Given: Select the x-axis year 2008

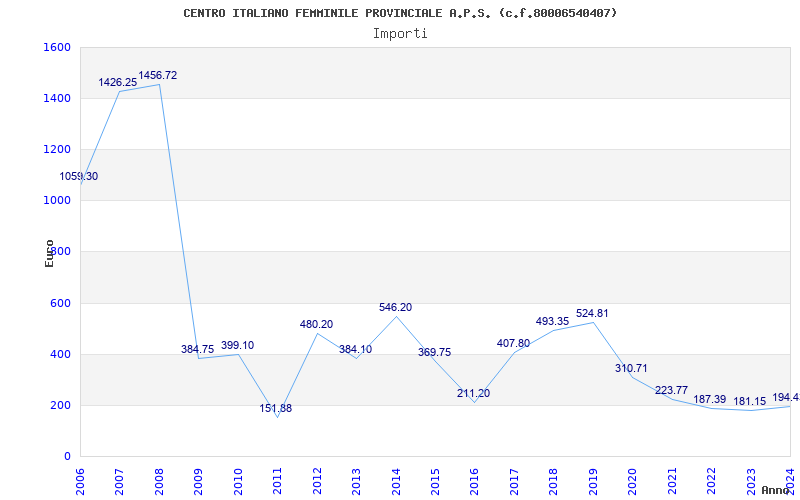Looking at the screenshot, I should click(x=159, y=482).
